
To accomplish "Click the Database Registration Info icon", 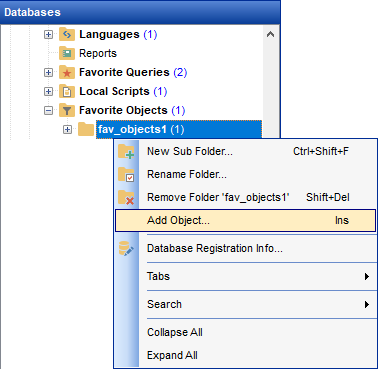I will pos(126,248).
